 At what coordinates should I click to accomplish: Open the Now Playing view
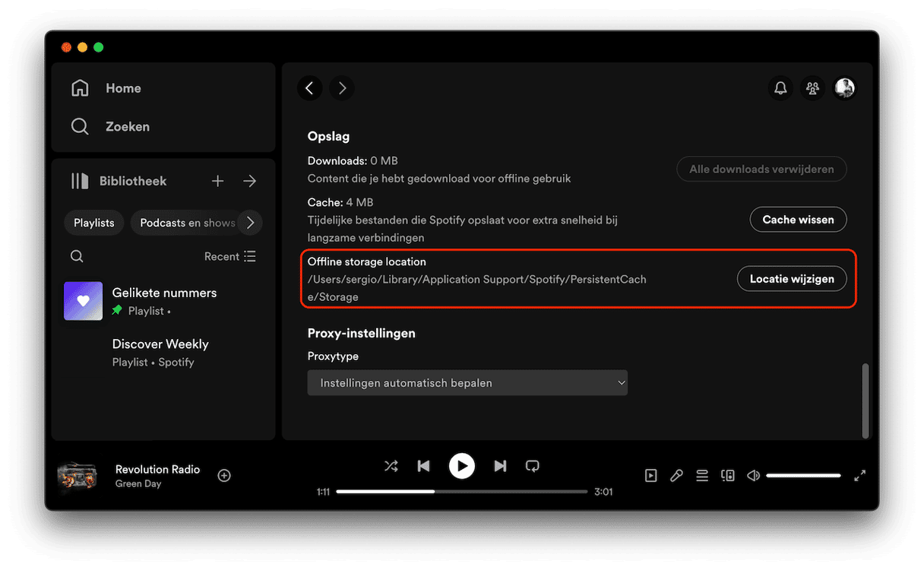[650, 476]
